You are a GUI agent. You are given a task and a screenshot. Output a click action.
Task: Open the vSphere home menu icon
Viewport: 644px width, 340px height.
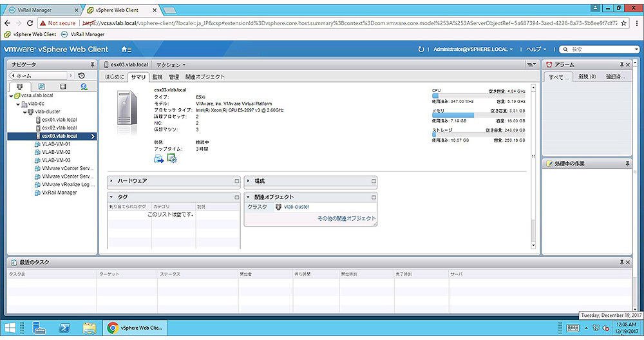click(126, 50)
